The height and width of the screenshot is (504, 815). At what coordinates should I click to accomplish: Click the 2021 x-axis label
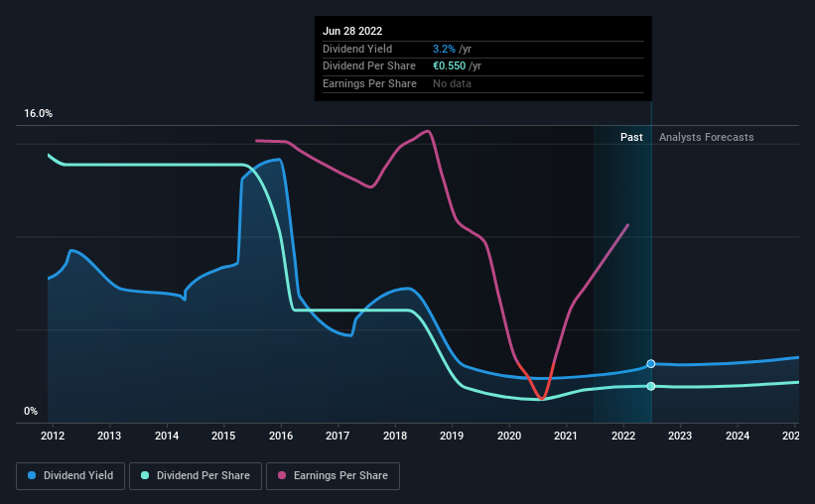(x=566, y=436)
